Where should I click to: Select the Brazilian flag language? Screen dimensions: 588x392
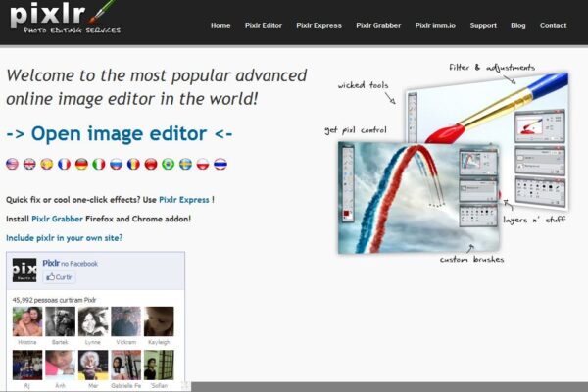(x=168, y=165)
